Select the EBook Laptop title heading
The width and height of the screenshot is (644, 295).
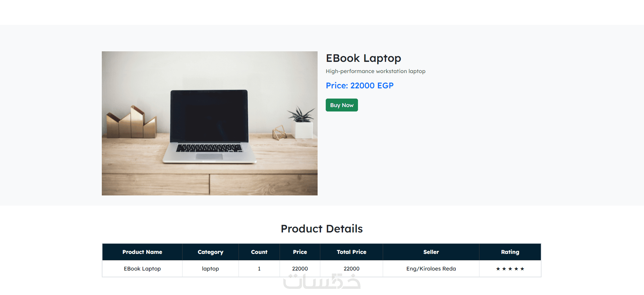pyautogui.click(x=363, y=58)
